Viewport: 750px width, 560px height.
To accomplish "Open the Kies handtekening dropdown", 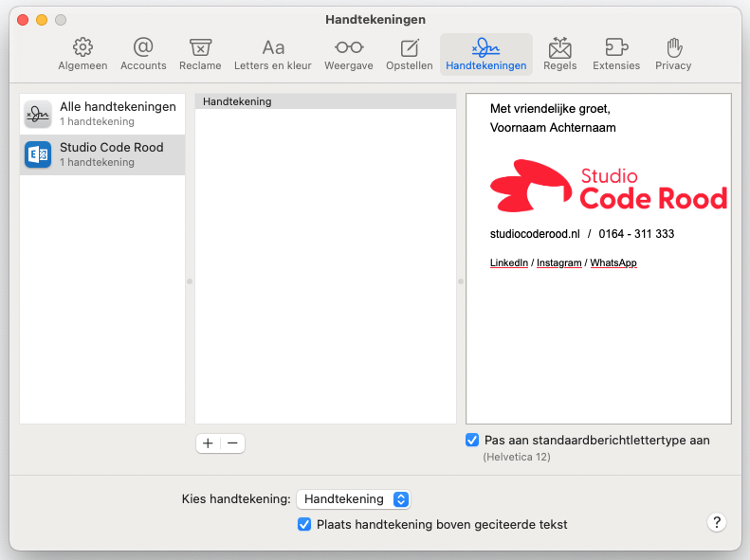I will click(x=353, y=499).
